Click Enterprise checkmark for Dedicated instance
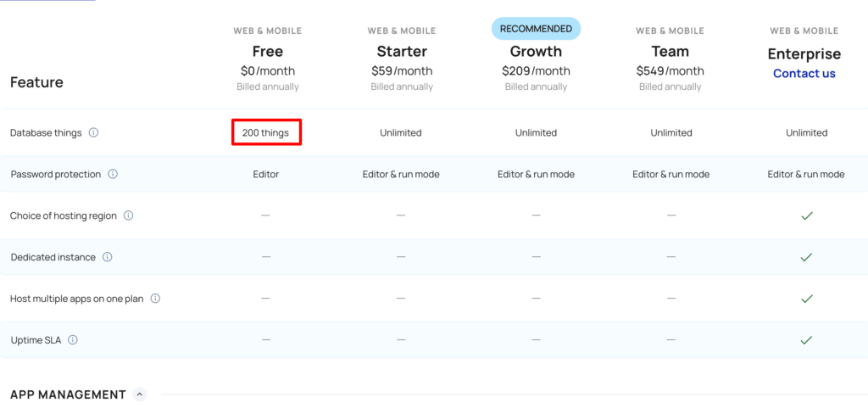The image size is (868, 414). pyautogui.click(x=806, y=257)
